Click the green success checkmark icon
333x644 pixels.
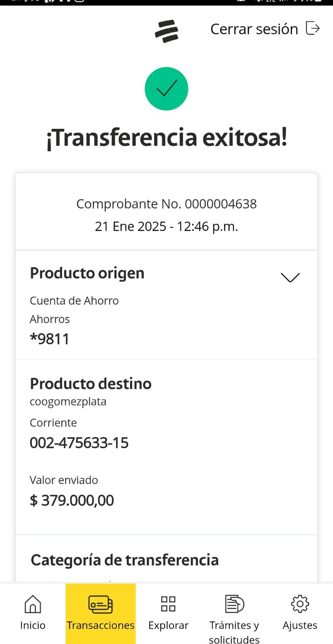pos(166,89)
